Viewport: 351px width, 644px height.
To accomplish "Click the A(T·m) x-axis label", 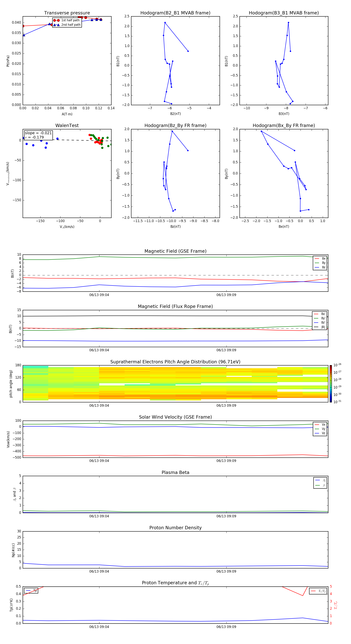I will [x=67, y=114].
